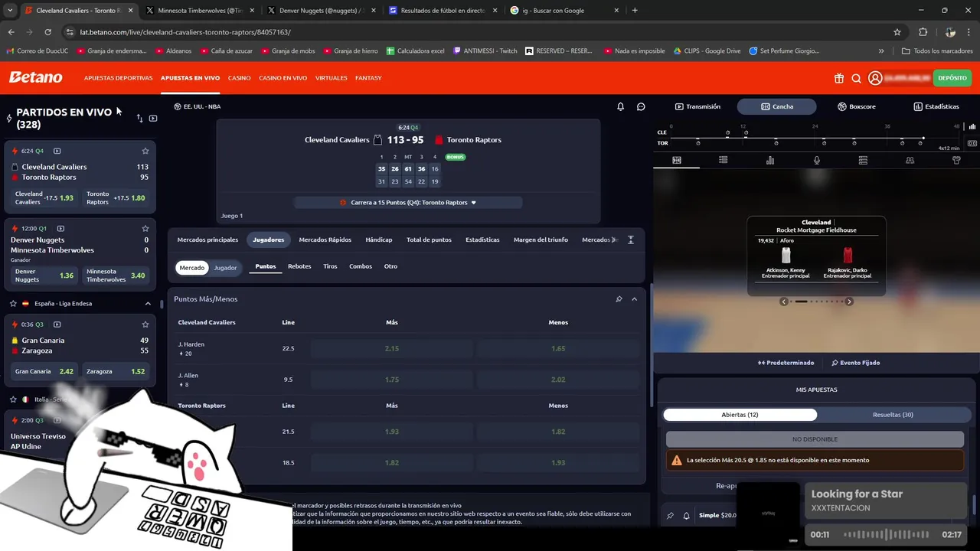The image size is (980, 551).
Task: Bet J. Harden Más 22.5 at 2.15
Action: coord(392,348)
